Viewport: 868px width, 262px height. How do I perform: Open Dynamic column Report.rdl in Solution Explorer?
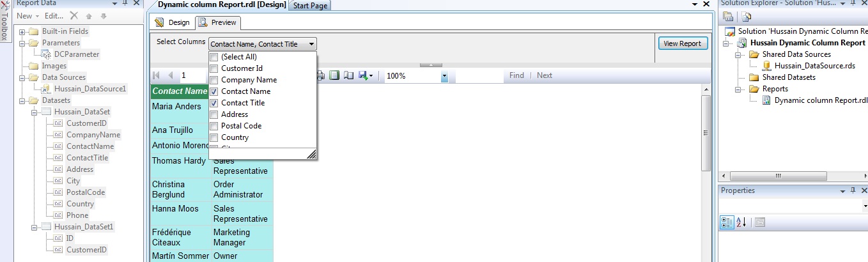pos(814,100)
